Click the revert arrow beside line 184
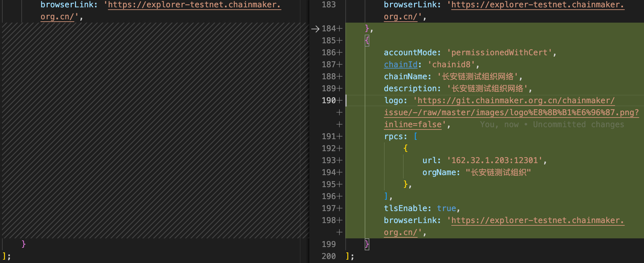Viewport: 644px width, 263px height. coord(315,29)
